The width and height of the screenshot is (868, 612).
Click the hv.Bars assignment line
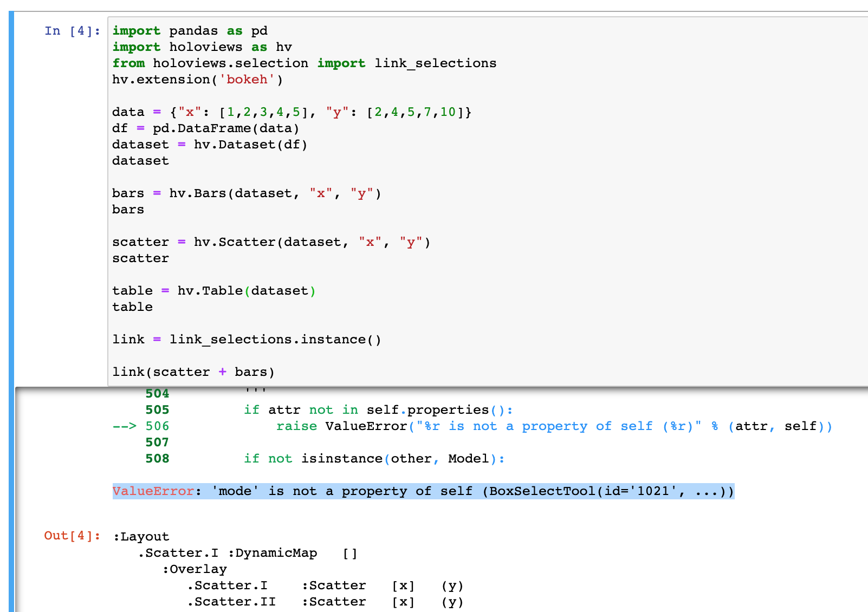[247, 193]
